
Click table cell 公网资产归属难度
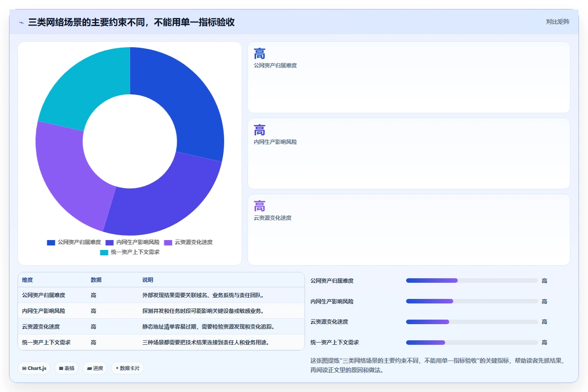click(44, 295)
